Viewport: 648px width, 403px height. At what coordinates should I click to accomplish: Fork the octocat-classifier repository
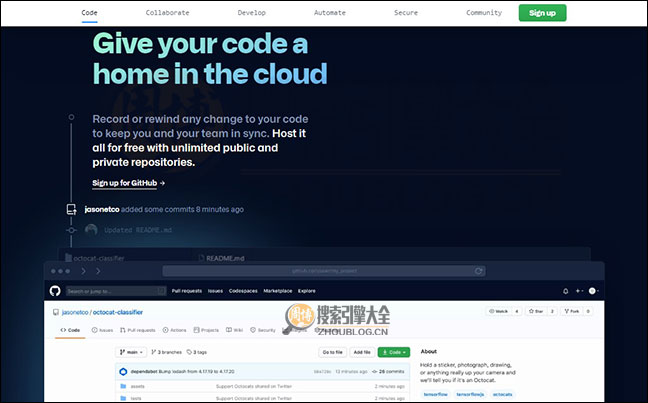coord(572,311)
